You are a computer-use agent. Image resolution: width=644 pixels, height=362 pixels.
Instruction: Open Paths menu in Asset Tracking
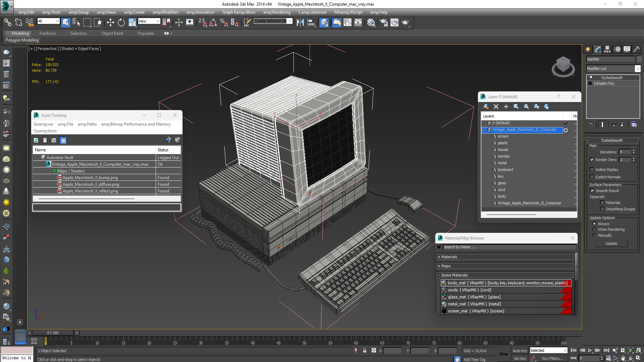tap(87, 124)
